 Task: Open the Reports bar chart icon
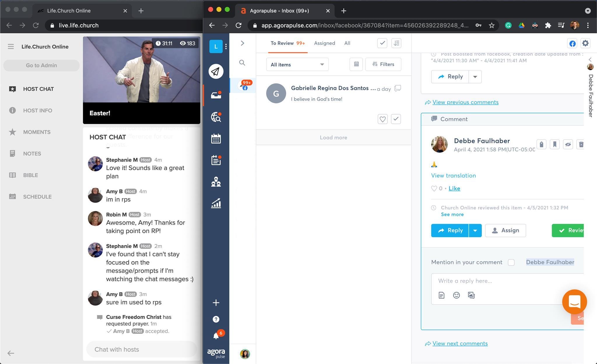coord(216,203)
